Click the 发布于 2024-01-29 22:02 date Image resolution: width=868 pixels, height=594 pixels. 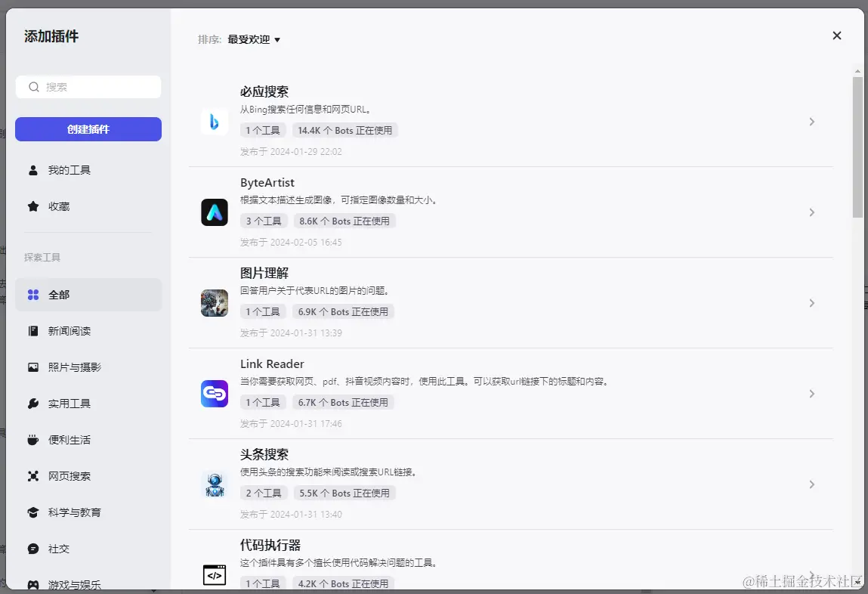pos(291,152)
